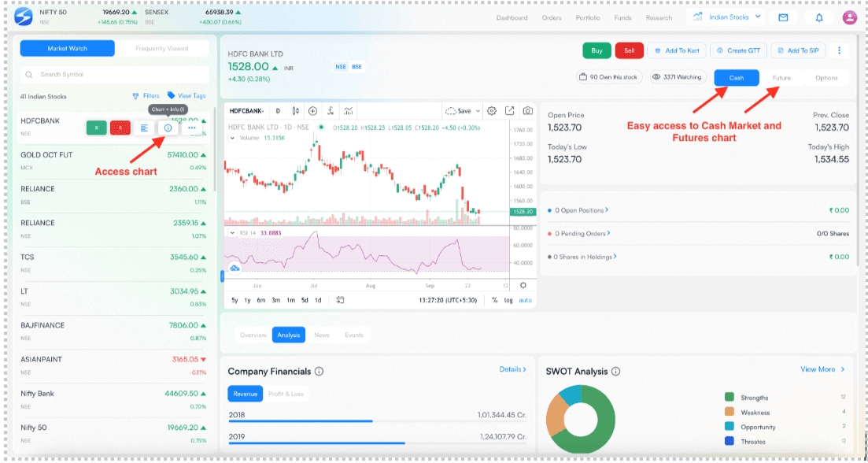Click the compare symbol plus icon
868x463 pixels.
312,111
